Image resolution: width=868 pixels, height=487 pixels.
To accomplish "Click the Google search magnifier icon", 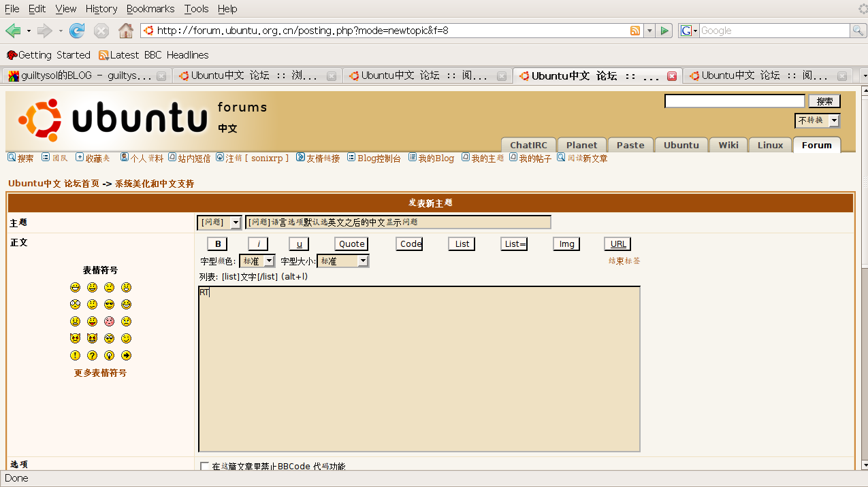I will [858, 31].
